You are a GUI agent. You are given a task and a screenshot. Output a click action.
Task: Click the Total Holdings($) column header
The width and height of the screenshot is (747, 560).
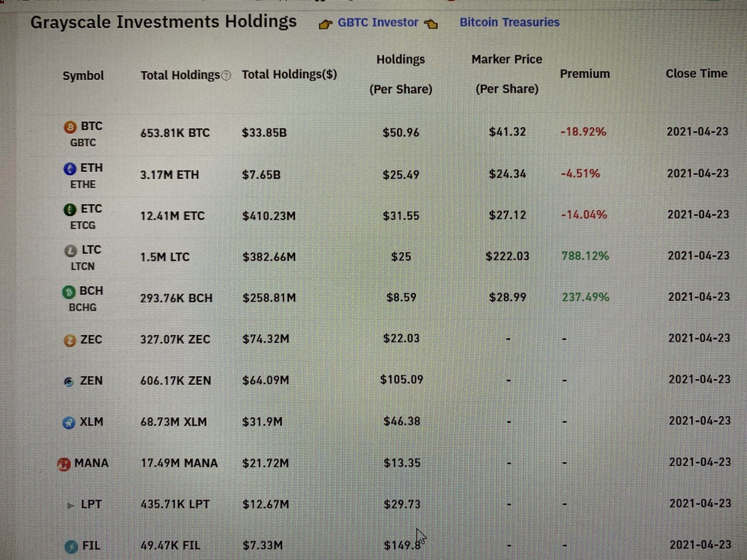(289, 75)
